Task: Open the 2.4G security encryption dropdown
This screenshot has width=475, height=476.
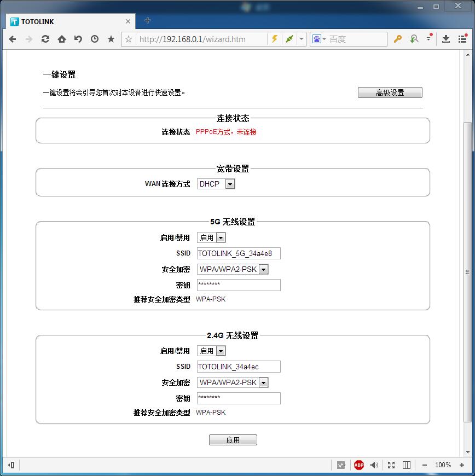Action: (233, 382)
